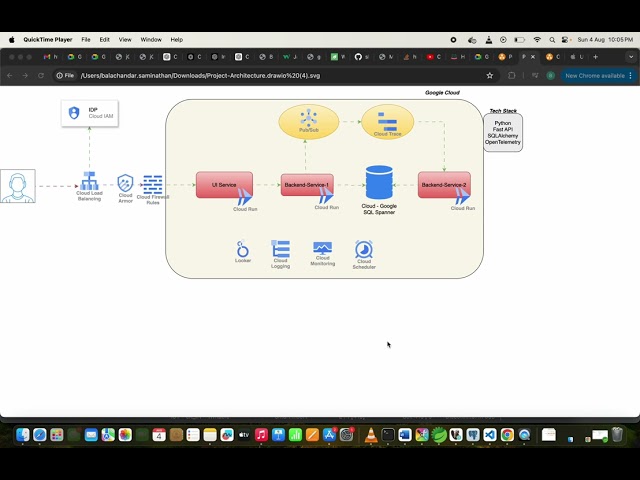The image size is (640, 480).
Task: Click the Chrome profile avatar
Action: tap(551, 76)
